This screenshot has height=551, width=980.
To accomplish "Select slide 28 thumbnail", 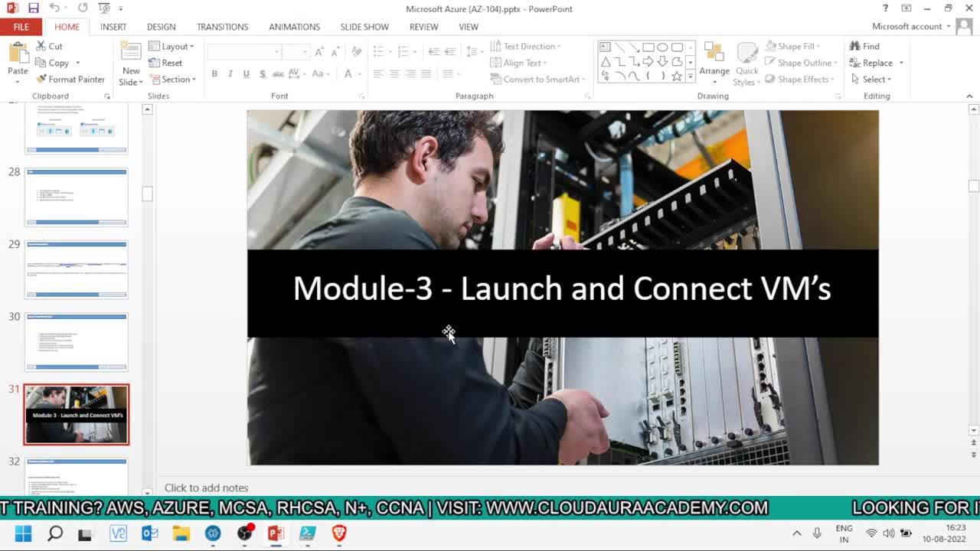I will point(76,197).
